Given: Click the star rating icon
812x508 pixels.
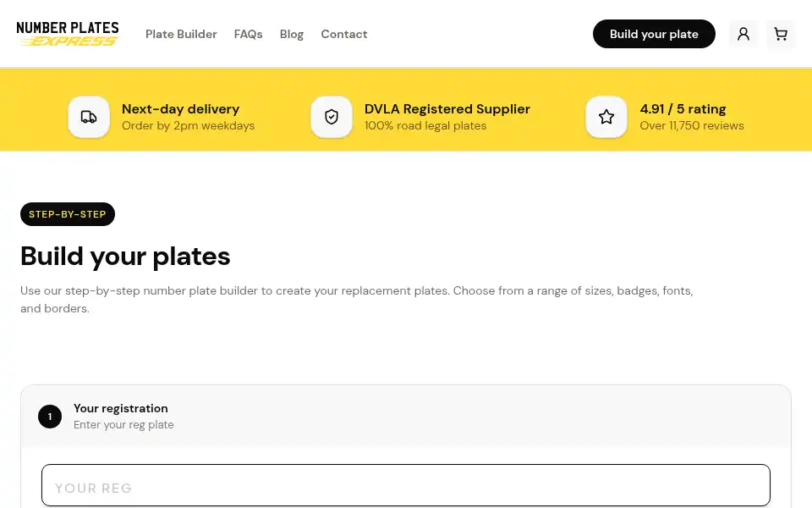Looking at the screenshot, I should click(606, 117).
